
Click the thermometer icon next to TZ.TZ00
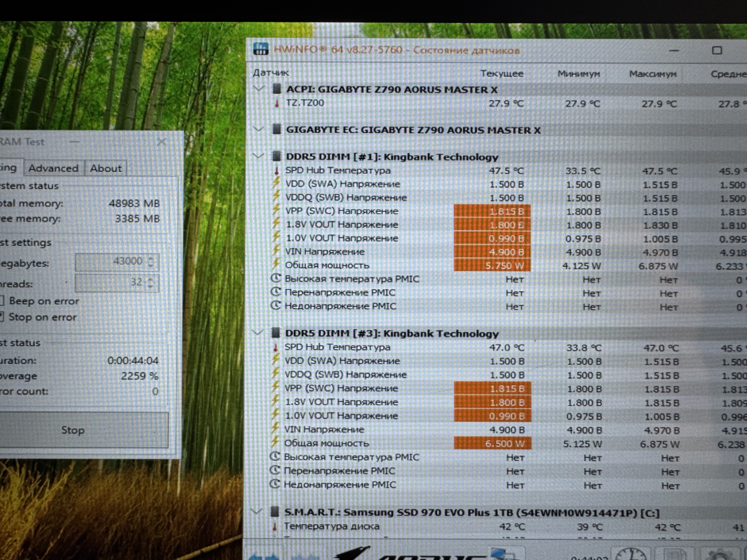point(277,103)
